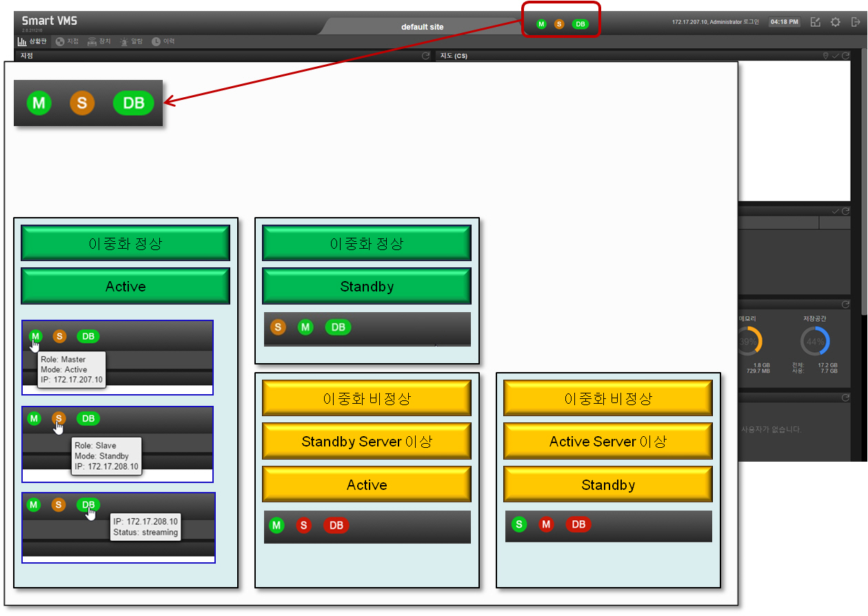Click orange S status icon in header bar
Screen dimensions: 868x616
coord(559,24)
